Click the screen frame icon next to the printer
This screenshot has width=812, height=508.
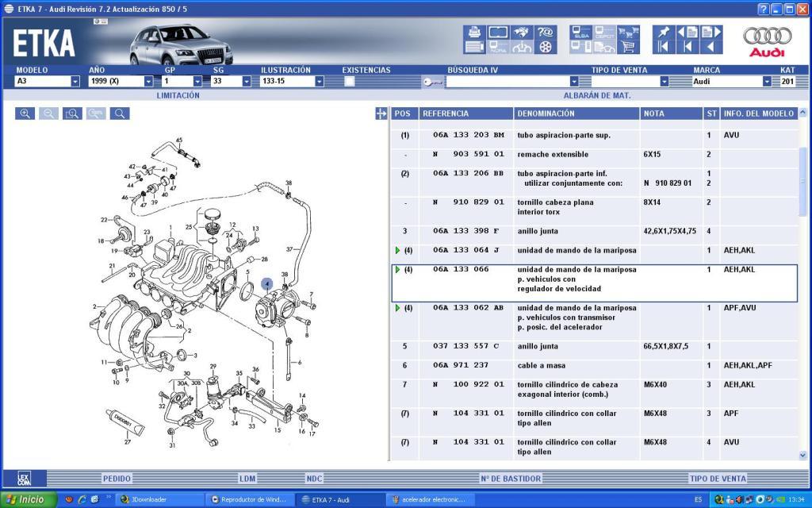(498, 32)
